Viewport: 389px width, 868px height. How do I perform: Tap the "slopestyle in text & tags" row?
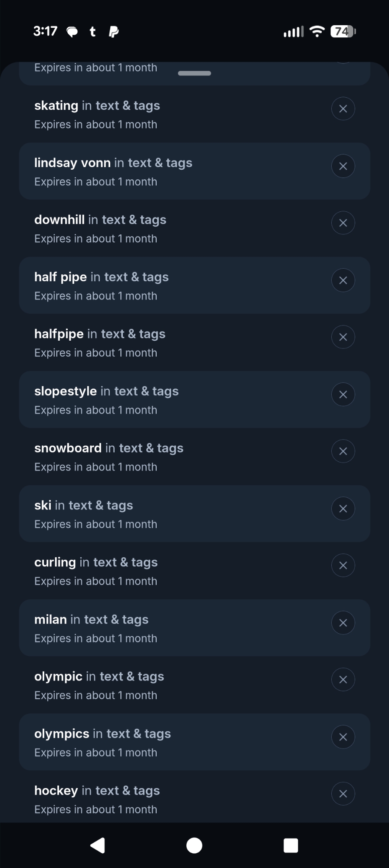click(x=174, y=400)
